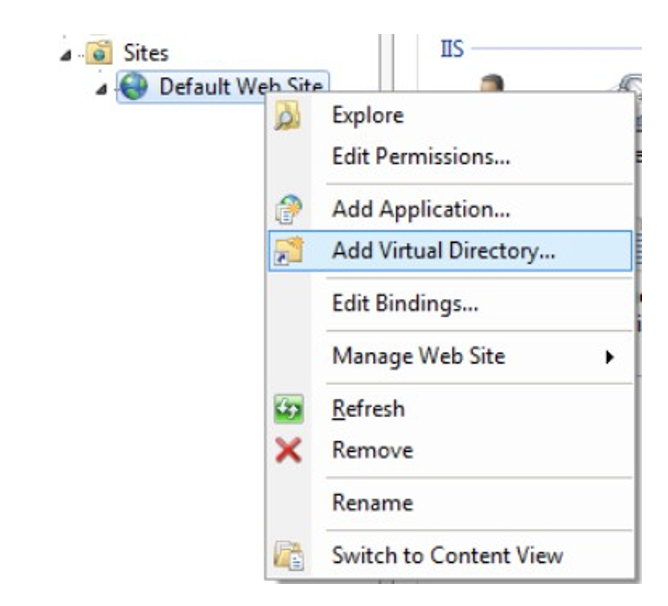Collapse the Default Web Site node arrow

(x=101, y=89)
